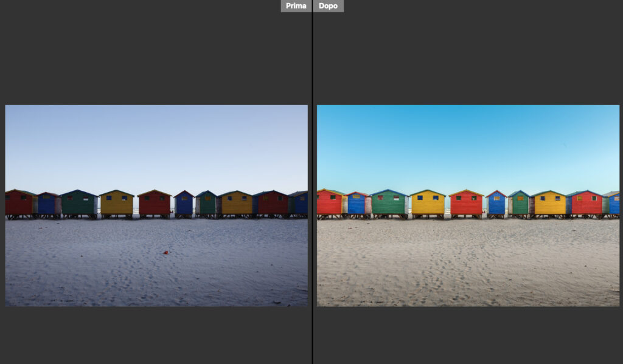
Task: Select the Prima tab label
Action: 296,6
